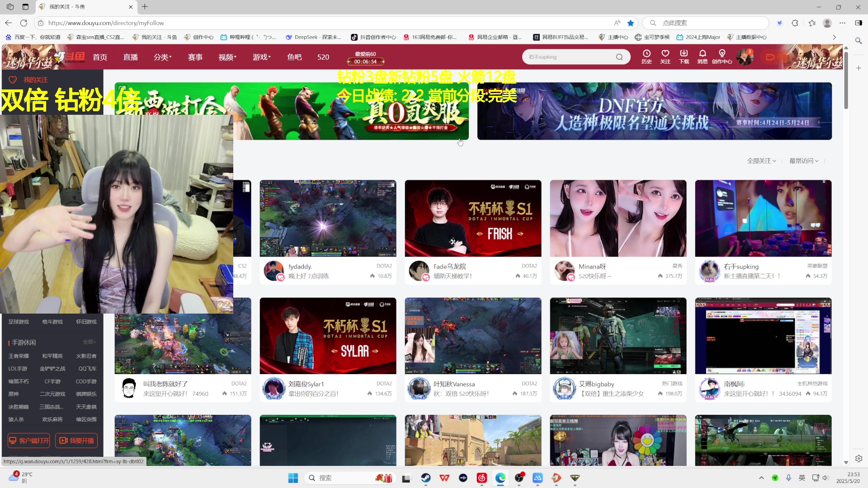Screen dimensions: 868x488
Task: Open the 关注 heart icon in header
Action: point(665,56)
